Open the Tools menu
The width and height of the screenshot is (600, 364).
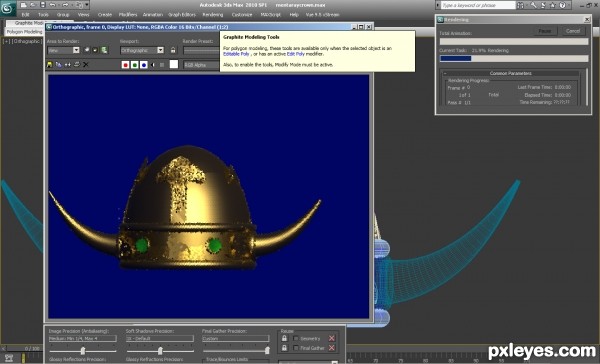(43, 15)
